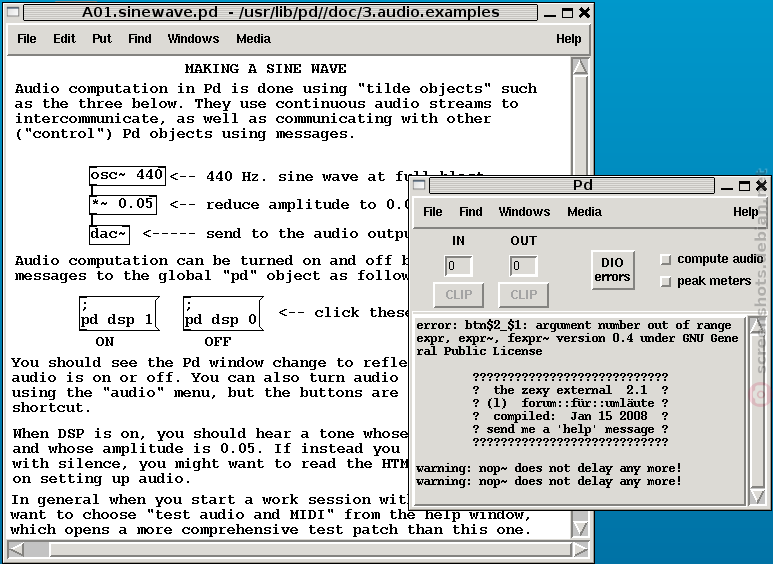Open window menu icon of sinewave window
773x564 pixels.
click(14, 12)
